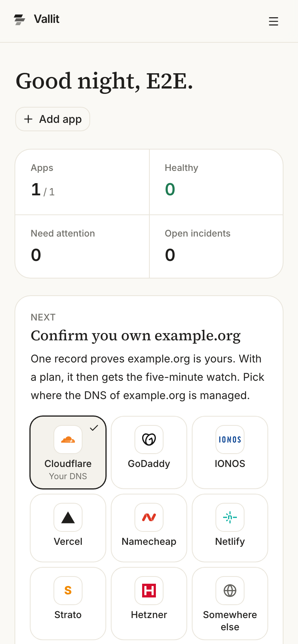Pick Netlify as DNS provider
Viewport: 298px width, 644px height.
click(230, 528)
